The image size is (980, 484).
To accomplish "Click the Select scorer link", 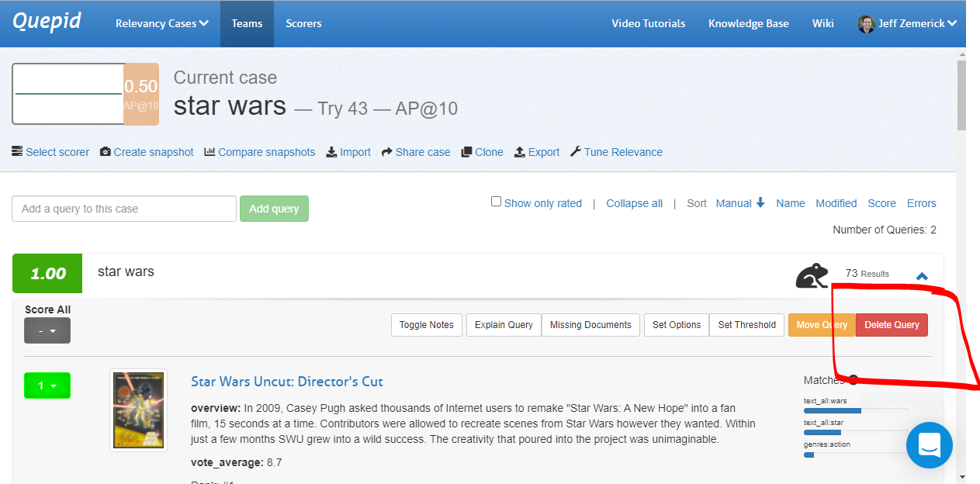I will coord(57,152).
